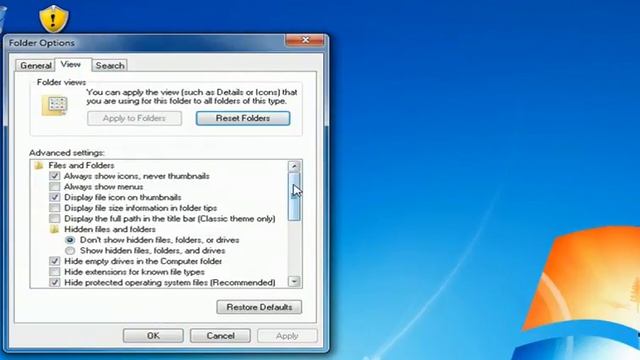Screen dimensions: 640x360
Task: Uncheck Hide protected operating system files
Action: click(x=54, y=282)
